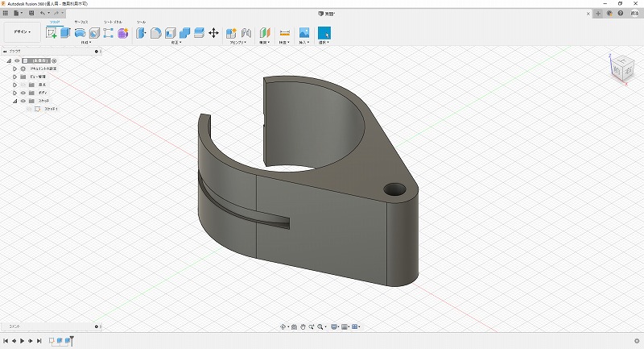Open the Measure ruler tool
Viewport: 644px width, 349px height.
[284, 33]
